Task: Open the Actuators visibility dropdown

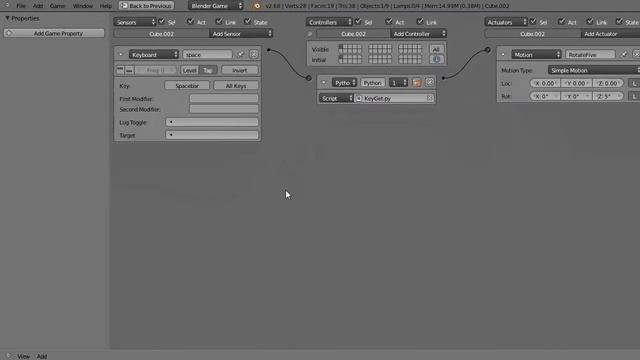Action: pyautogui.click(x=506, y=22)
